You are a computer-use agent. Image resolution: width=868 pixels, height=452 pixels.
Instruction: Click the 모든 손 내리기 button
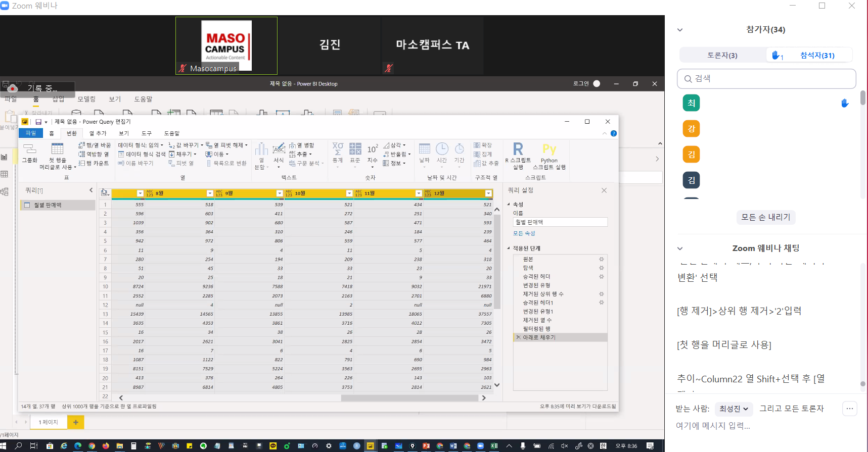point(765,217)
